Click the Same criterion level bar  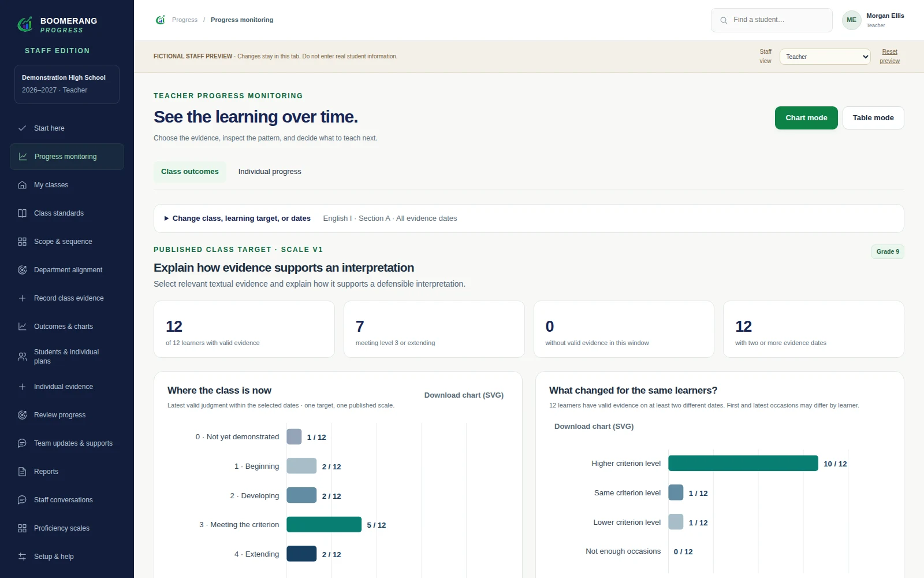pyautogui.click(x=676, y=492)
